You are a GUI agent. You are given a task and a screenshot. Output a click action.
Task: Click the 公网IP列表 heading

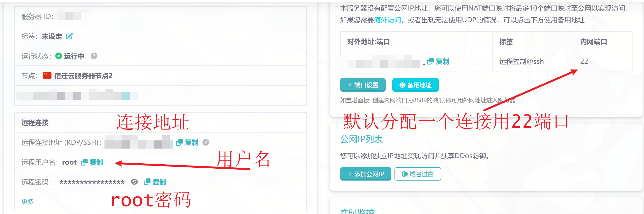point(361,139)
